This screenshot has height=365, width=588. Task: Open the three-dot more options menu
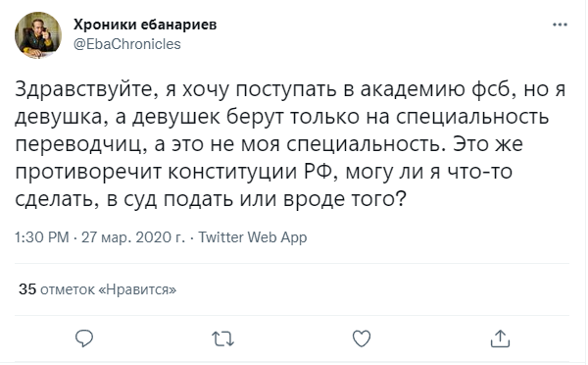(560, 25)
